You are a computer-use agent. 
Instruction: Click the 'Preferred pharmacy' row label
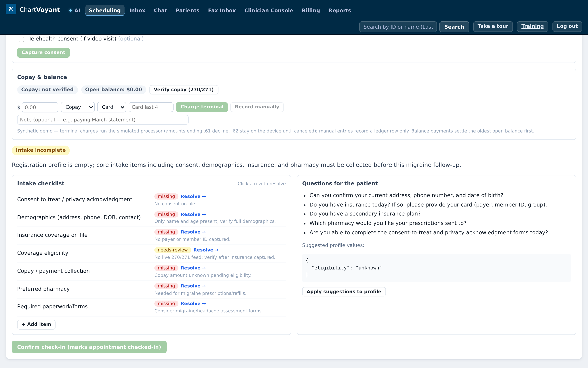43,289
